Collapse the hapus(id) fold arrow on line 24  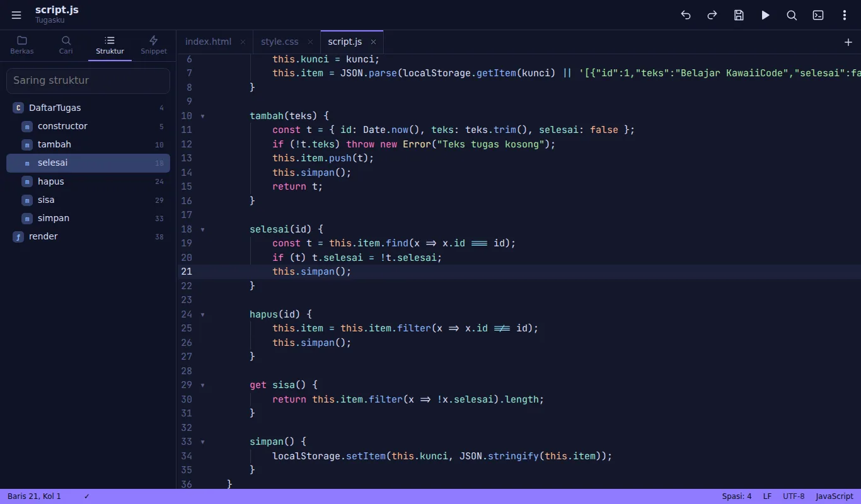pos(202,314)
